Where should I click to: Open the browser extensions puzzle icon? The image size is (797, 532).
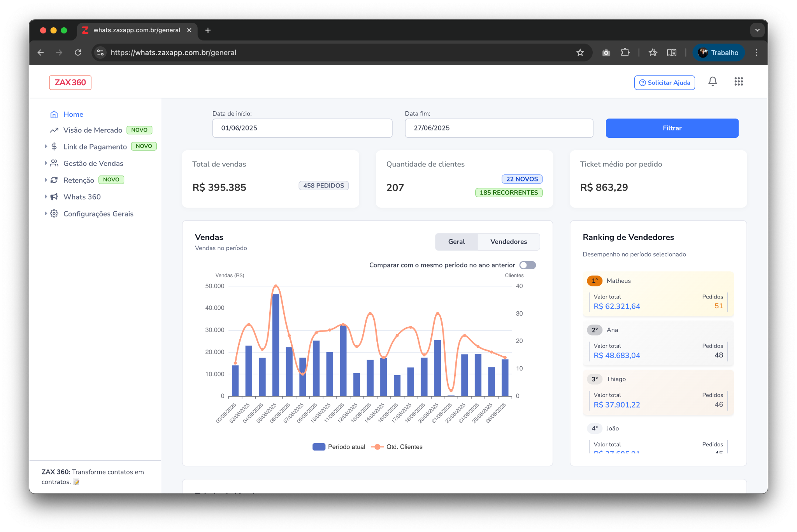625,53
